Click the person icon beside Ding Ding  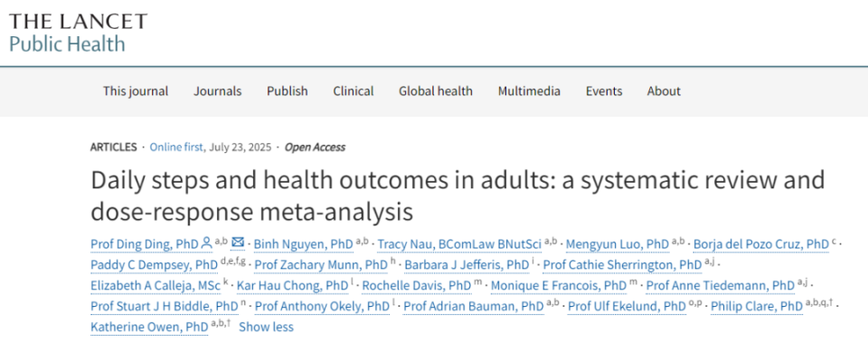pyautogui.click(x=206, y=243)
